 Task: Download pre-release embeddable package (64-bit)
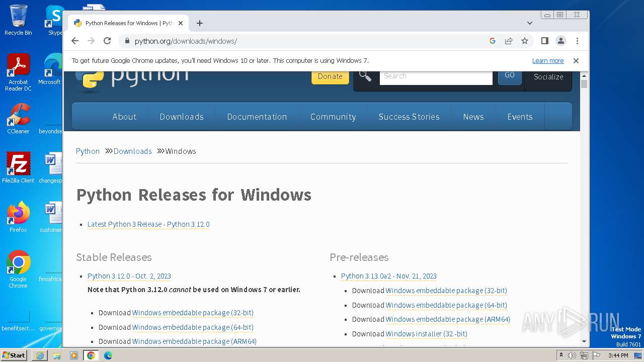[446, 305]
